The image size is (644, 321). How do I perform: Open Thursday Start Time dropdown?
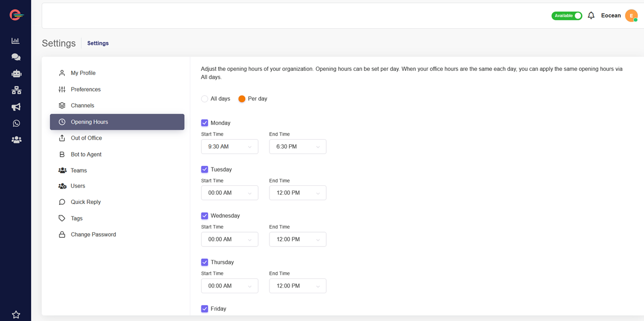[229, 286]
